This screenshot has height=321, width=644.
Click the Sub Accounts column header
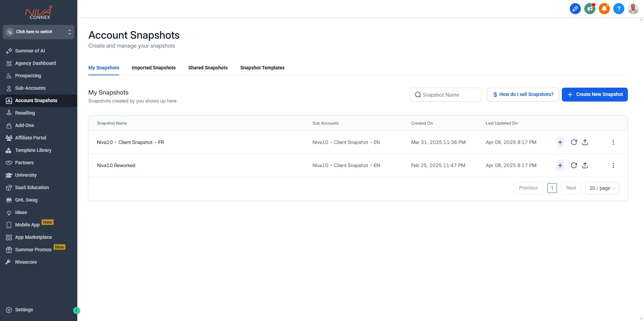325,123
